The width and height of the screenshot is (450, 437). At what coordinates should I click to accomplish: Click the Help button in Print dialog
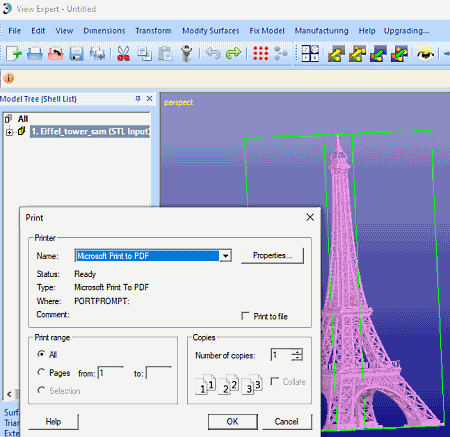click(x=53, y=422)
